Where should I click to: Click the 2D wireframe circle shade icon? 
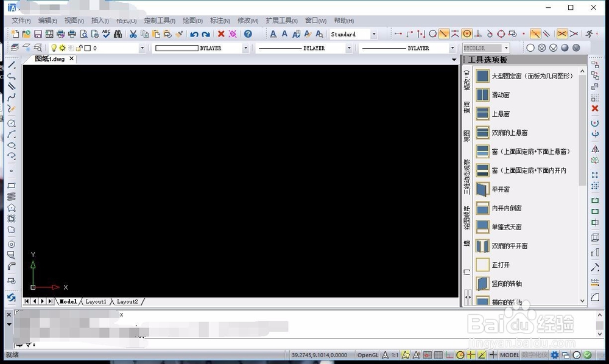pos(530,47)
